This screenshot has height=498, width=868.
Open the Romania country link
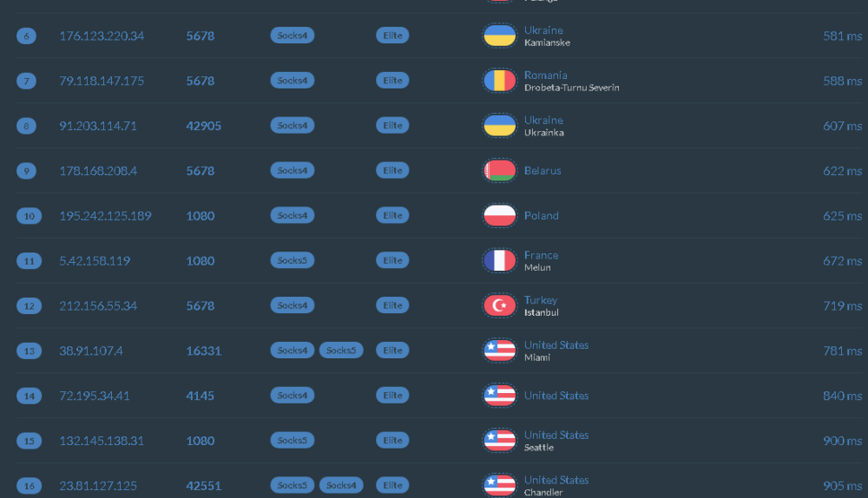(545, 75)
